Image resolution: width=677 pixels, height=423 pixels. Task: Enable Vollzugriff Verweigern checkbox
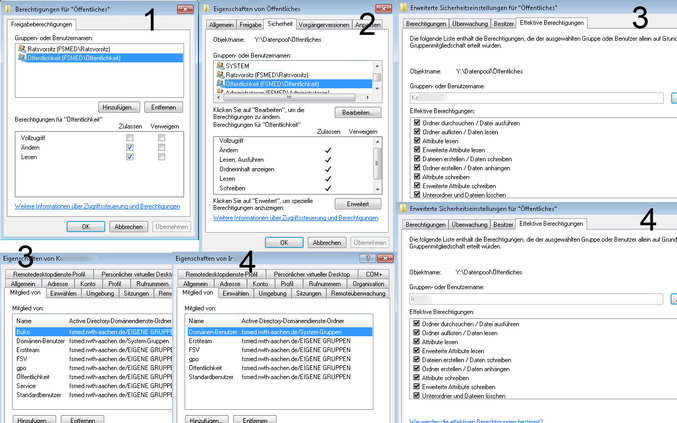point(161,138)
